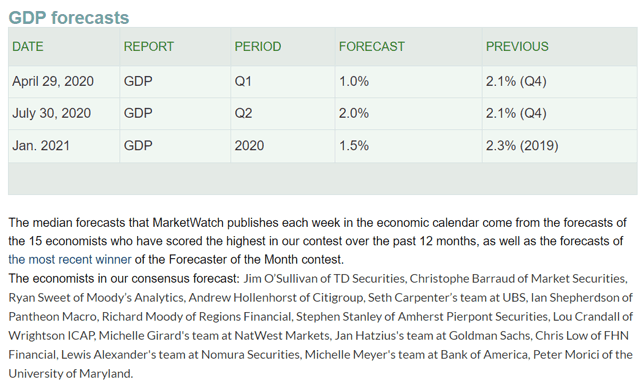Select the REPORT column header
640x382 pixels.
tap(149, 47)
